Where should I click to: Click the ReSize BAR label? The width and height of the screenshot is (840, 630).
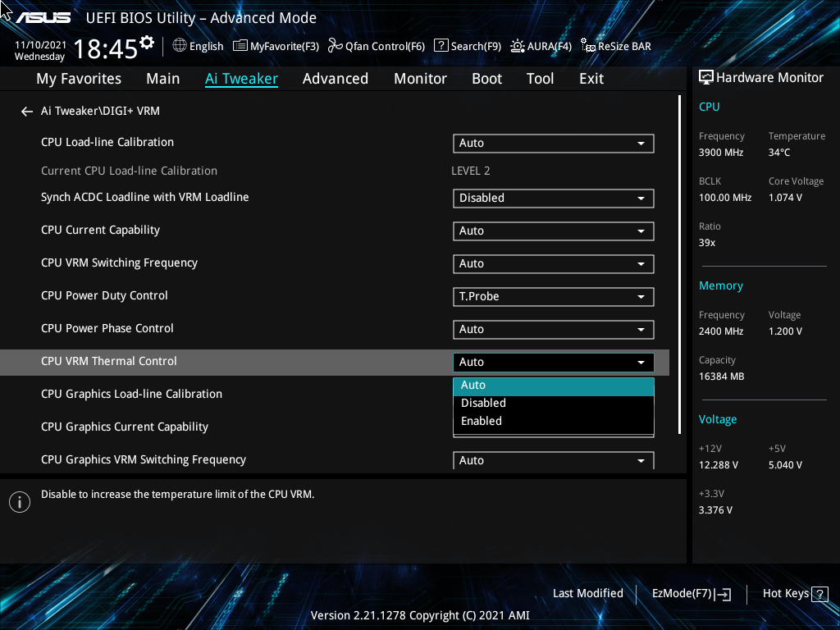[x=624, y=47]
